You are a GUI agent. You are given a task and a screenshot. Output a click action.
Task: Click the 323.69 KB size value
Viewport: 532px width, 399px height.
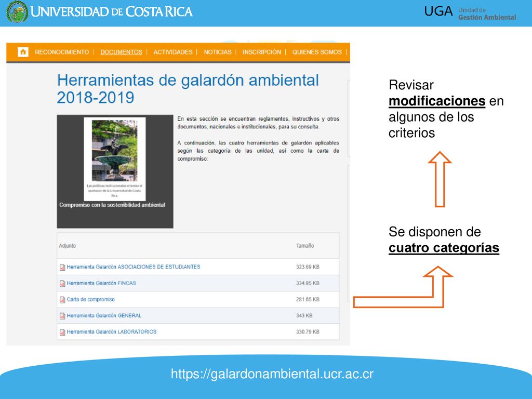click(308, 267)
